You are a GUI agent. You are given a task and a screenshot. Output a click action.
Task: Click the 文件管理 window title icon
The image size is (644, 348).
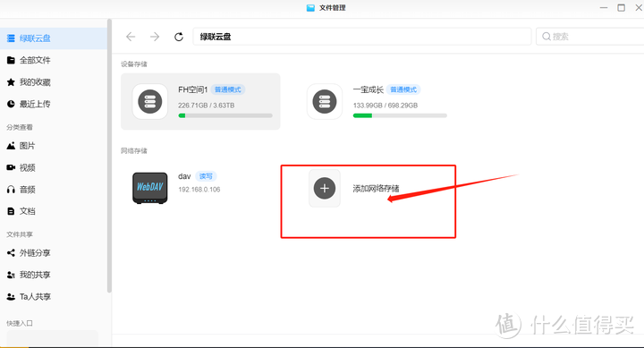[310, 8]
